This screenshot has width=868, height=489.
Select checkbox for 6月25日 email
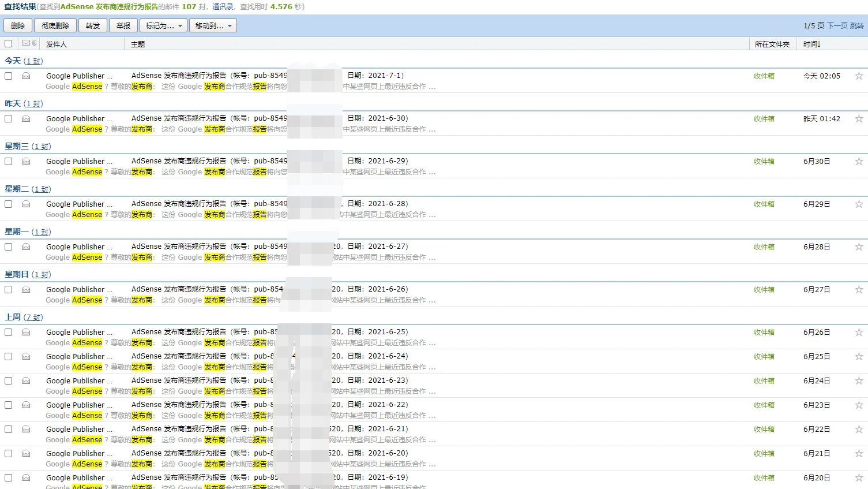point(8,356)
